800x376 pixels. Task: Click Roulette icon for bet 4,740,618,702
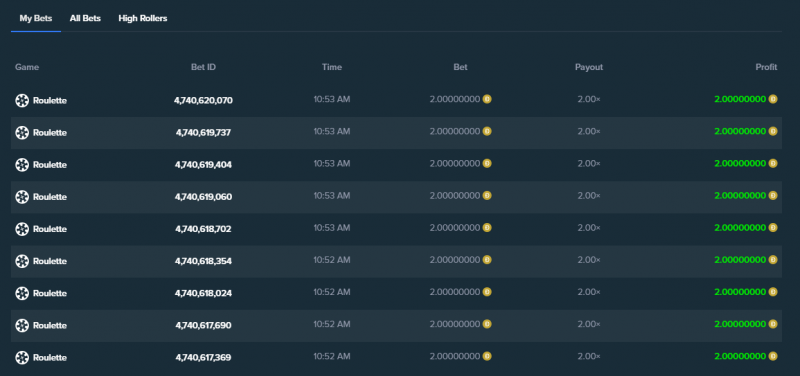click(22, 229)
